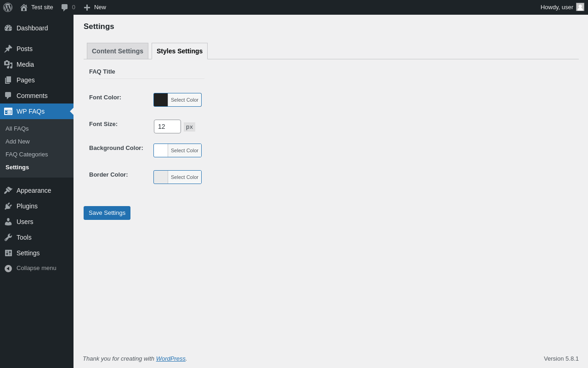
Task: Click the Plugins plug icon
Action: click(8, 206)
